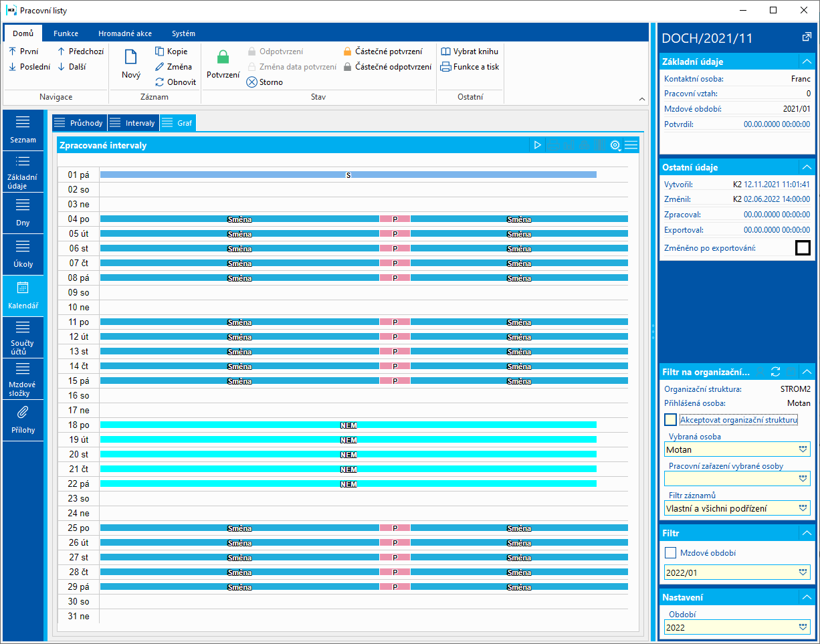Collapse the Základní údaje panel

[807, 62]
